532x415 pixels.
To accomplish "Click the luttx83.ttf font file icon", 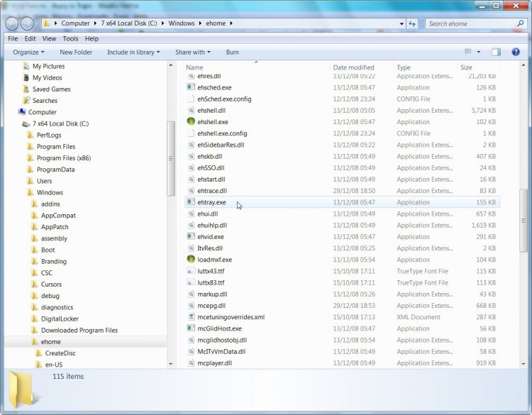I will pyautogui.click(x=191, y=282).
